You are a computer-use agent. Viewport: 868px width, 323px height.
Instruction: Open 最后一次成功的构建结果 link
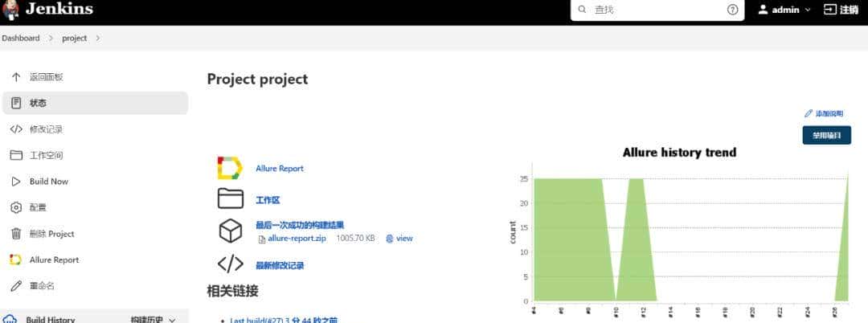coord(300,225)
